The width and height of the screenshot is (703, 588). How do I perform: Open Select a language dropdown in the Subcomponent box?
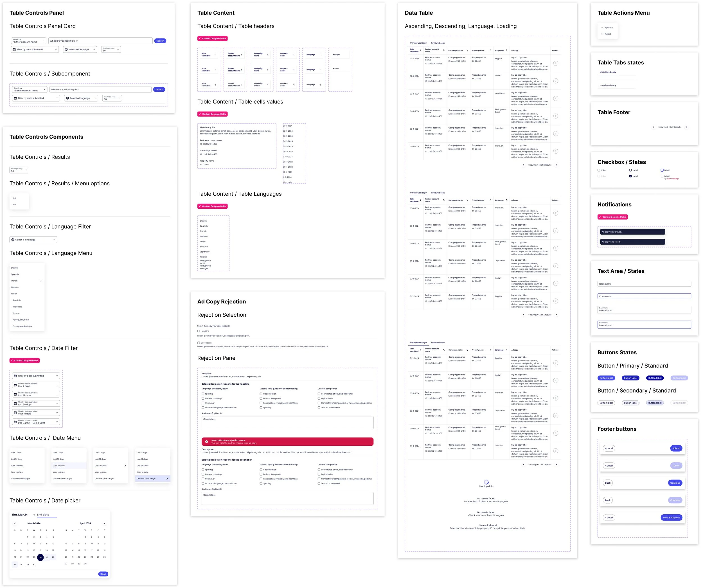81,98
